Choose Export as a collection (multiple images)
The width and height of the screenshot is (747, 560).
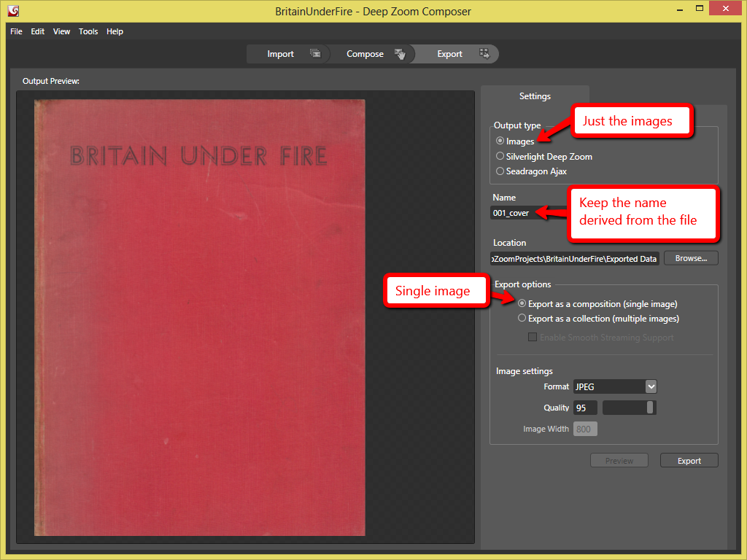point(522,318)
